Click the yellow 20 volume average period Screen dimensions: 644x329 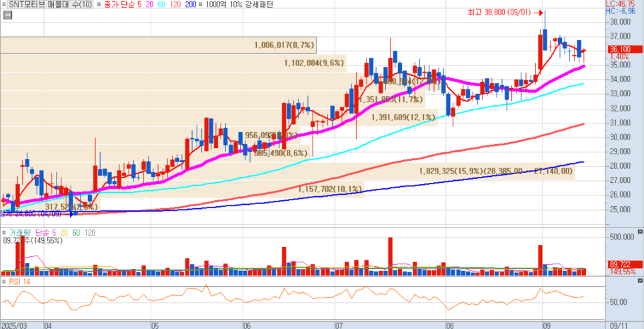tap(65, 233)
